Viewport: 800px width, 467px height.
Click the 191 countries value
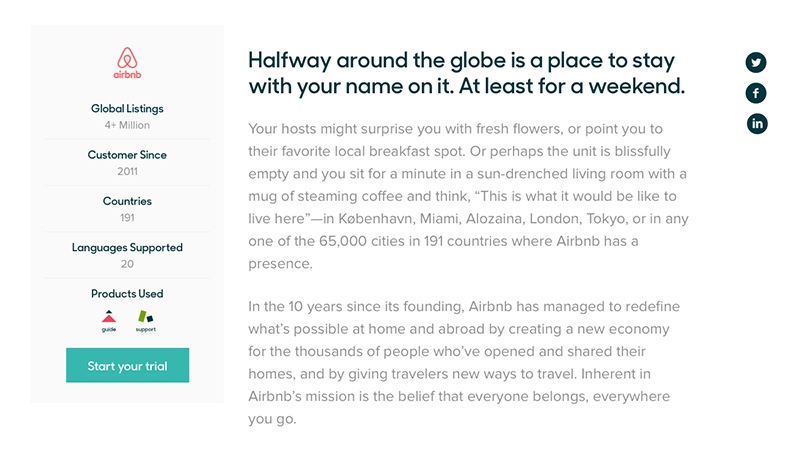127,218
